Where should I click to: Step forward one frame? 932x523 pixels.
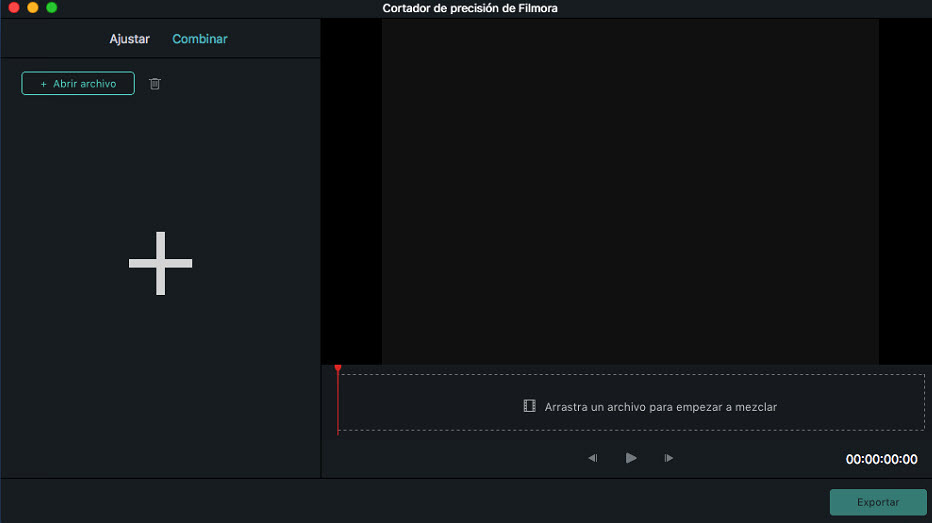pyautogui.click(x=669, y=458)
